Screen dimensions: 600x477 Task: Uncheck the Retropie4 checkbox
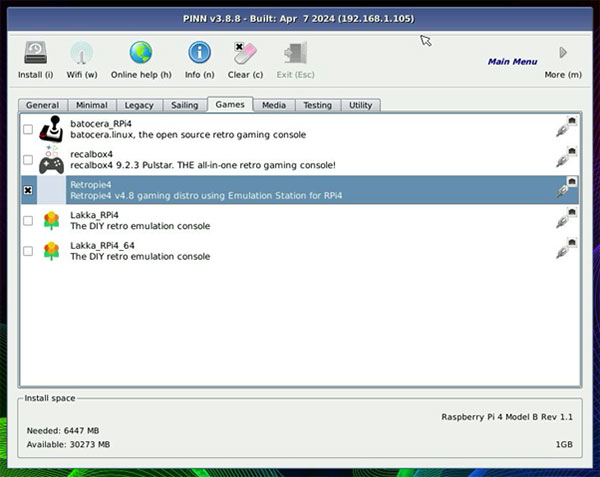point(28,190)
